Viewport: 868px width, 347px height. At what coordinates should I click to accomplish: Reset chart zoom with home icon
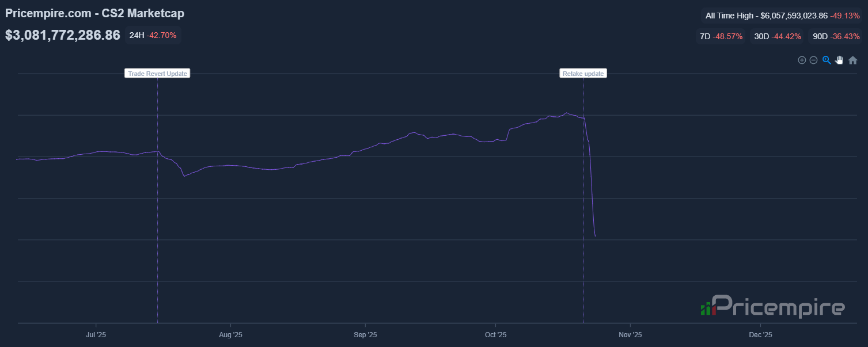853,60
